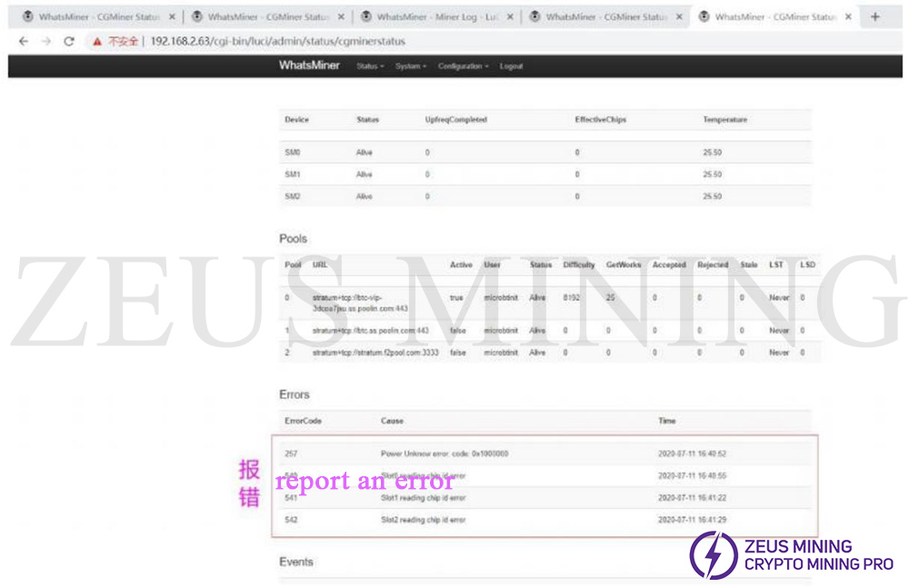Image resolution: width=909 pixels, height=588 pixels.
Task: Close the WhatsMiner Miner Log tab
Action: tap(510, 16)
